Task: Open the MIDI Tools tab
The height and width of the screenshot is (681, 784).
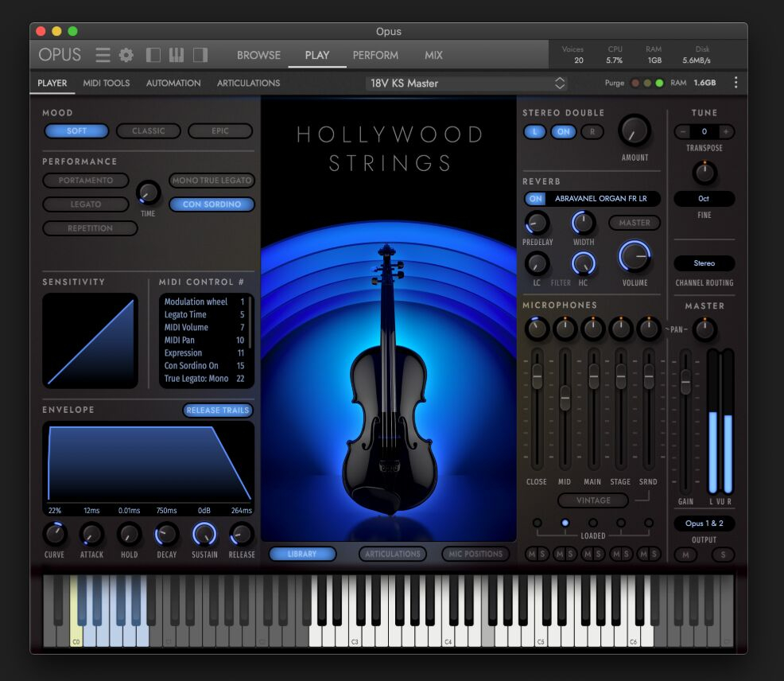Action: click(x=107, y=83)
